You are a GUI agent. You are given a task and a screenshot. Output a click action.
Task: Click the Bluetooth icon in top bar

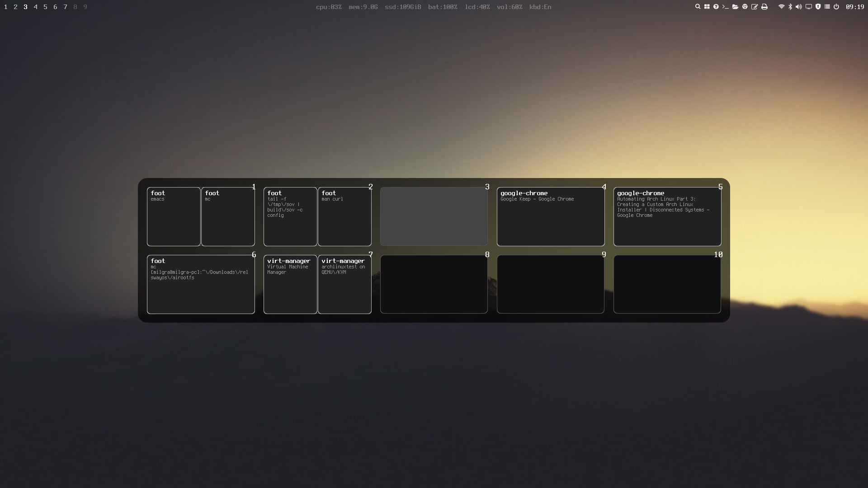[790, 7]
